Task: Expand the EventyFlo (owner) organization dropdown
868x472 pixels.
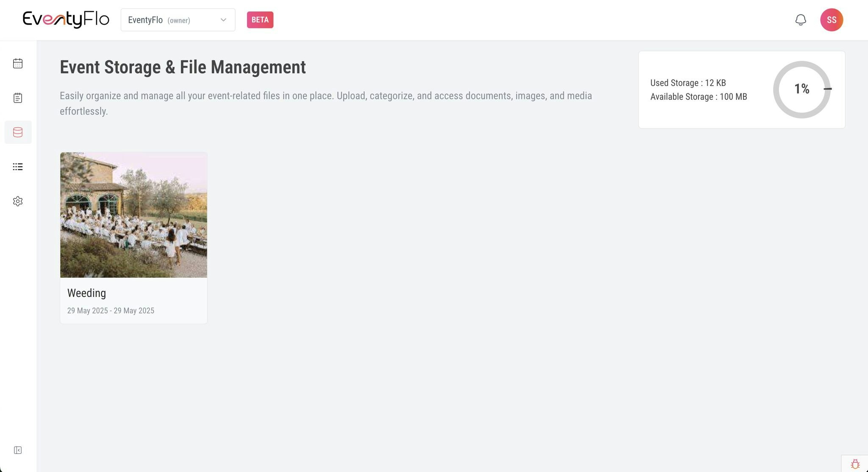Action: click(x=178, y=20)
